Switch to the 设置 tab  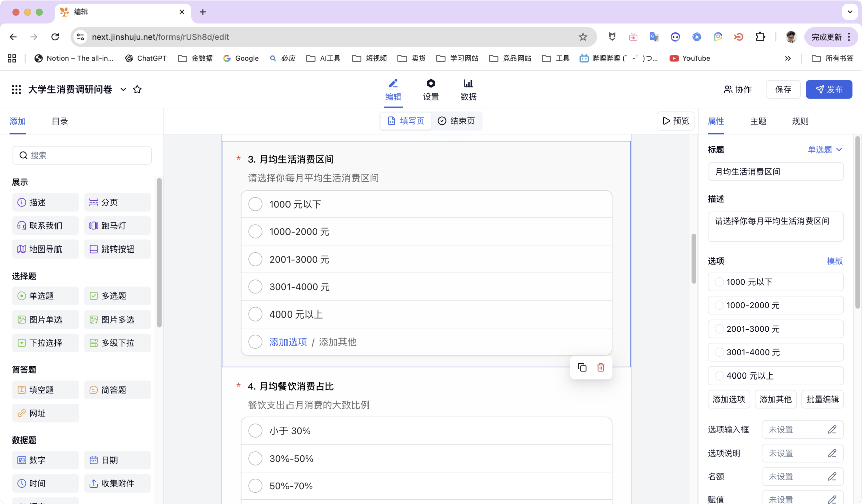coord(430,90)
